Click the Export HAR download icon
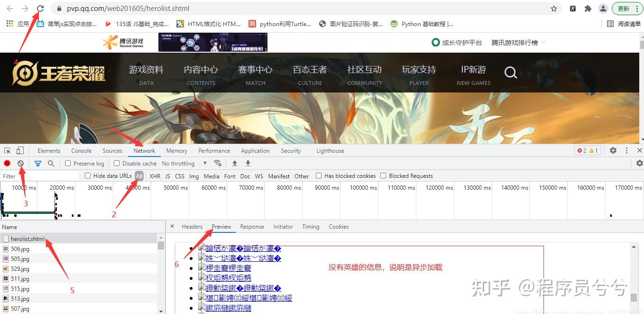644x314 pixels. (248, 163)
